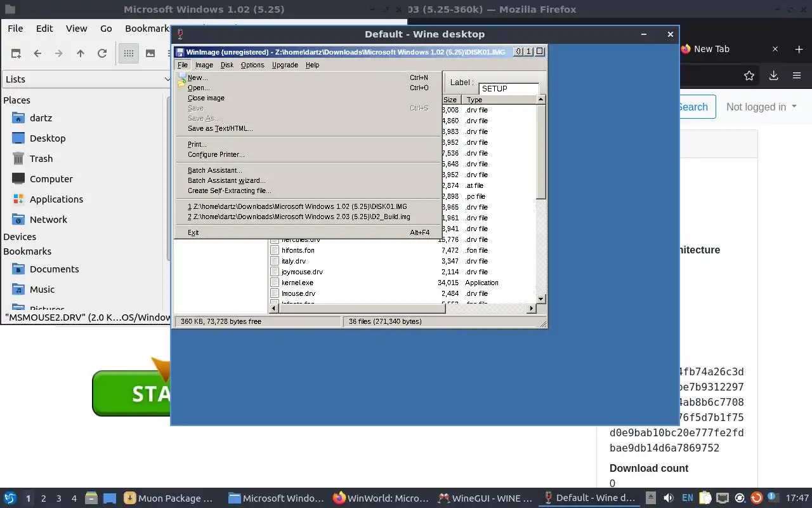This screenshot has height=508, width=812.
Task: Switch to workspace 2 in taskbar
Action: 44,498
